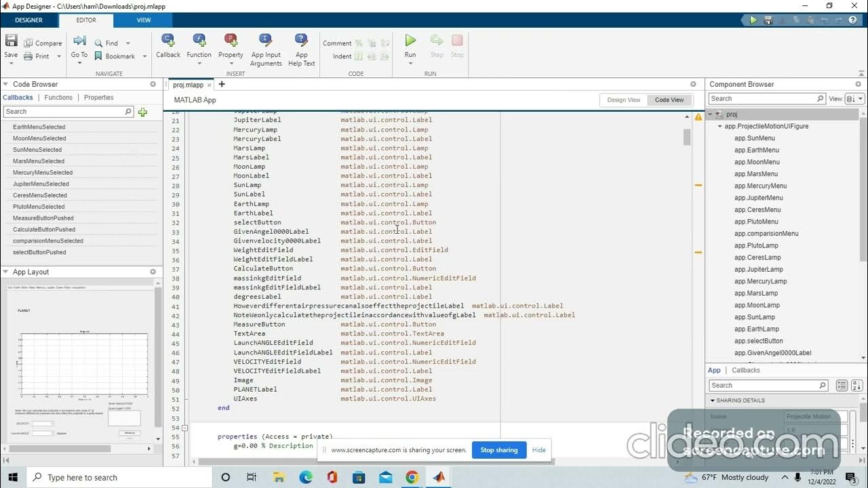Select app.MarsMenu in component tree
The height and width of the screenshot is (488, 868).
[756, 174]
